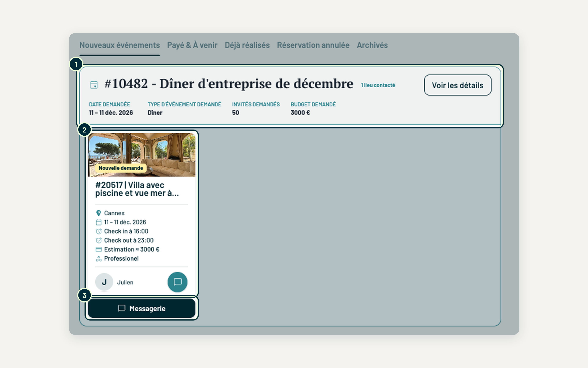Click the location pin icon next to Cannes
The image size is (588, 368).
click(x=98, y=213)
